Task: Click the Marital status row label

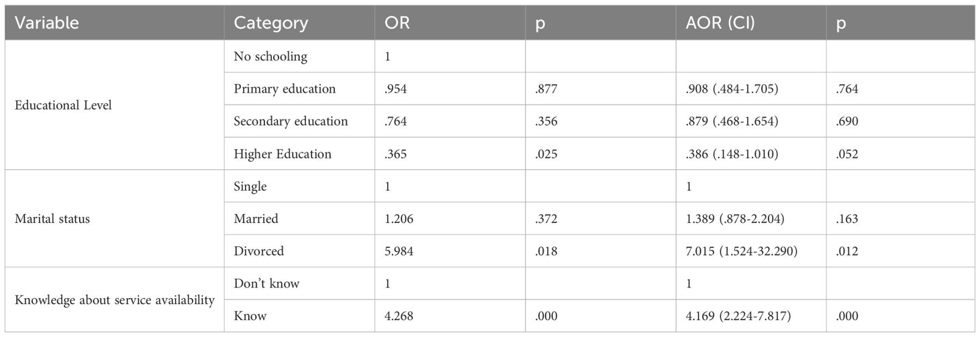Action: [52, 219]
